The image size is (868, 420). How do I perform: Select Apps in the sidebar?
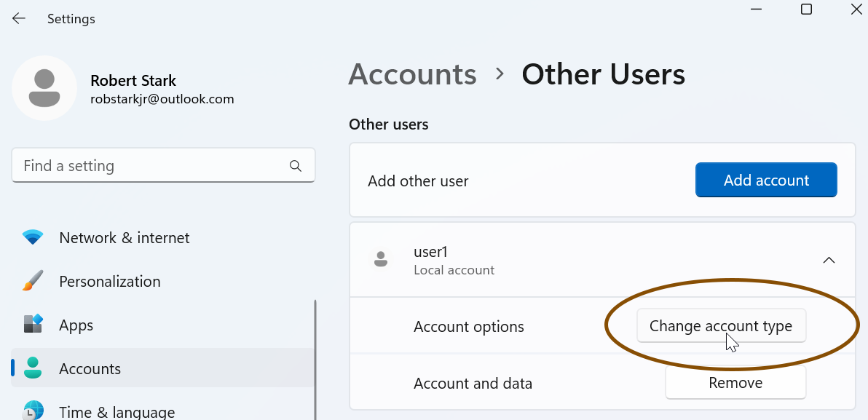(163, 325)
